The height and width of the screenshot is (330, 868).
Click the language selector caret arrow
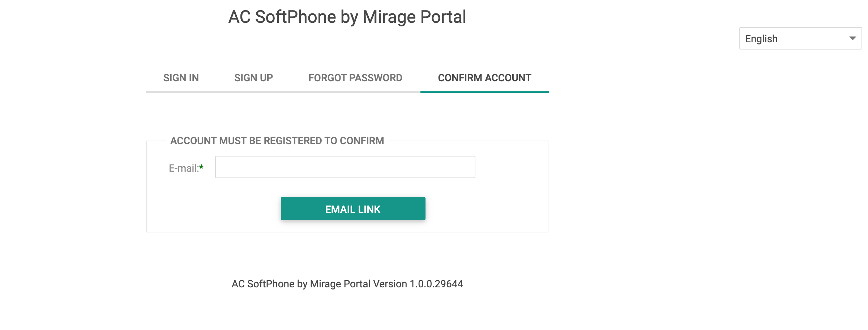(x=852, y=38)
